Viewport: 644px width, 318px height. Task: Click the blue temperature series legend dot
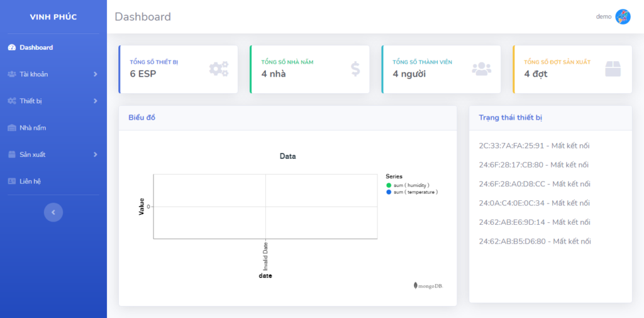click(x=389, y=192)
